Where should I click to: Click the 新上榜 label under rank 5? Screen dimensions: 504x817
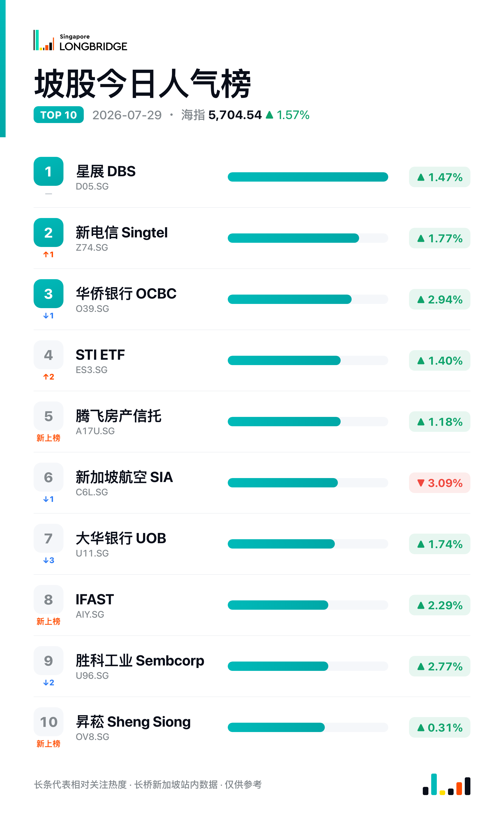[x=48, y=438]
